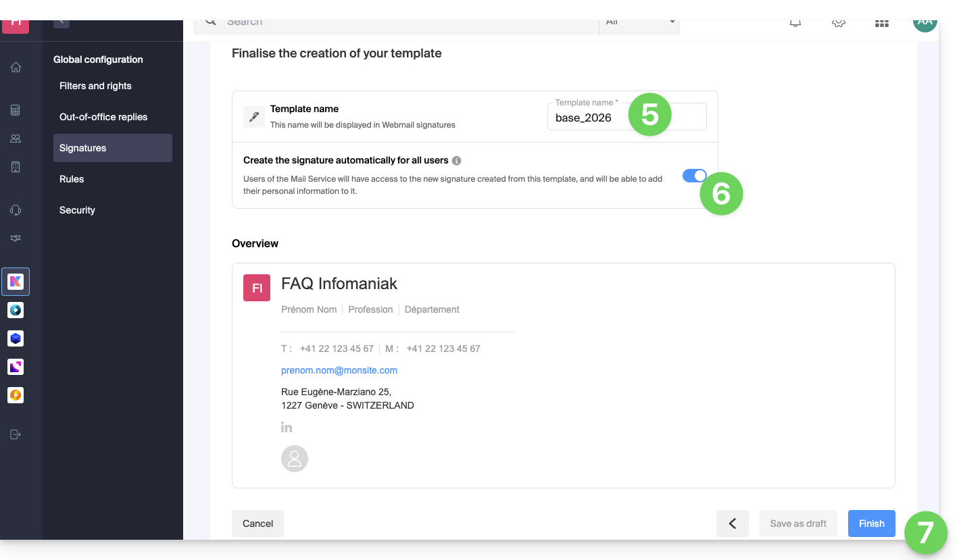Click the pencil icon next to Template name
Screen dimensions: 959x560
[254, 117]
